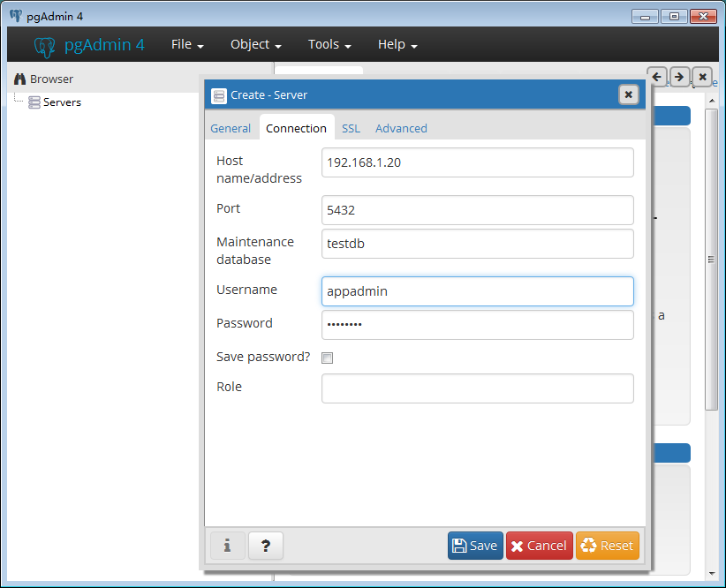Viewport: 726px width, 588px height.
Task: Click the question mark help button
Action: click(x=265, y=546)
